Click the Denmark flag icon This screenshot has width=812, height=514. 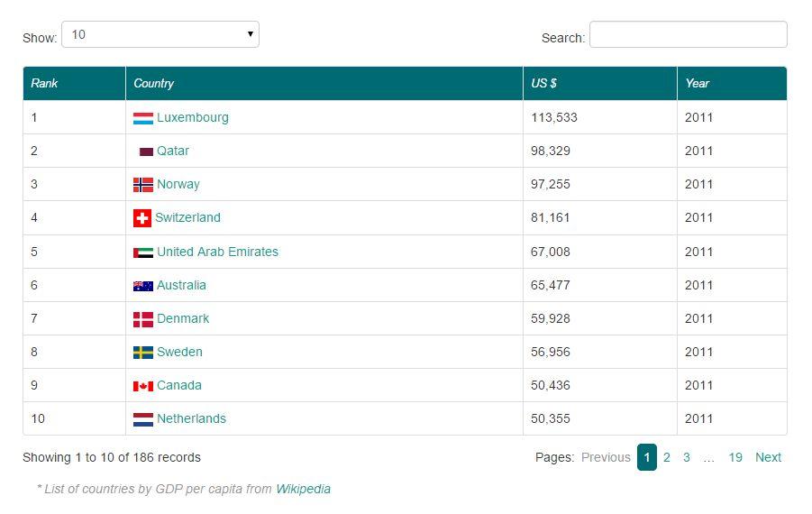click(143, 319)
